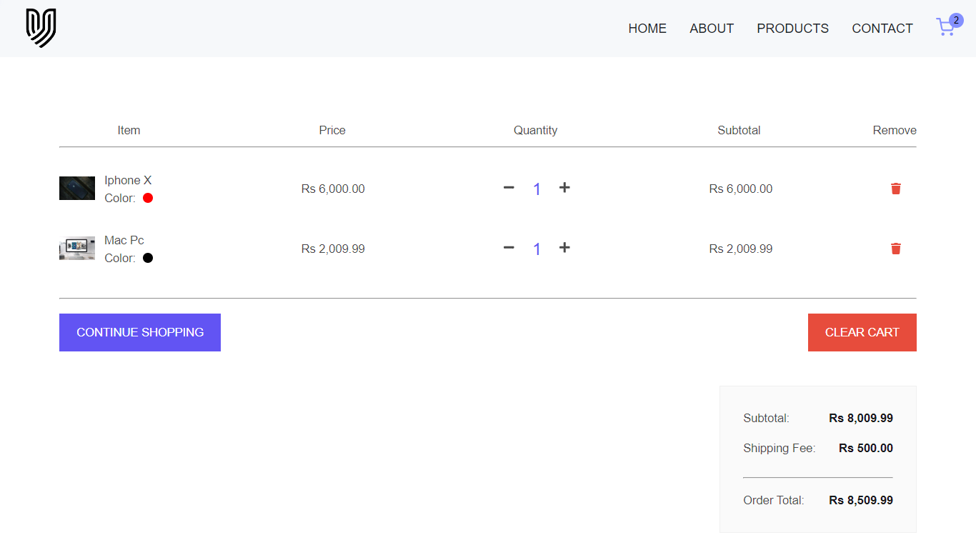
Task: Increase Mac Pc quantity with plus icon
Action: (564, 248)
